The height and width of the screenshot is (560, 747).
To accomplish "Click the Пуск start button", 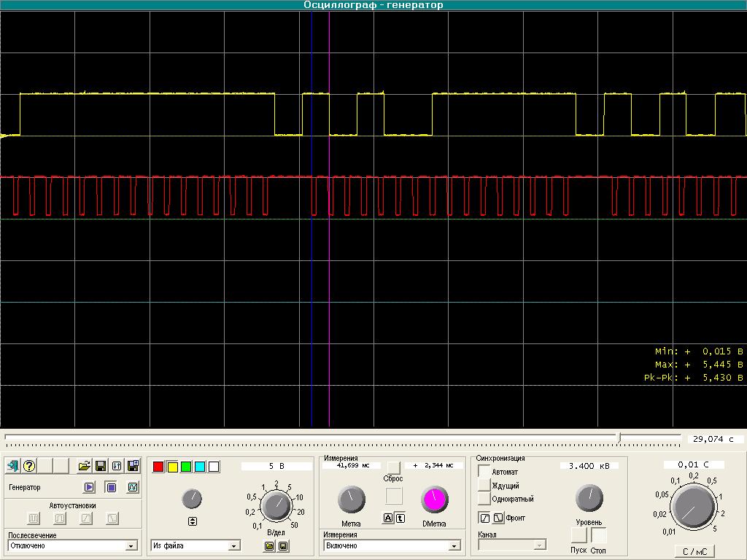I will point(578,535).
